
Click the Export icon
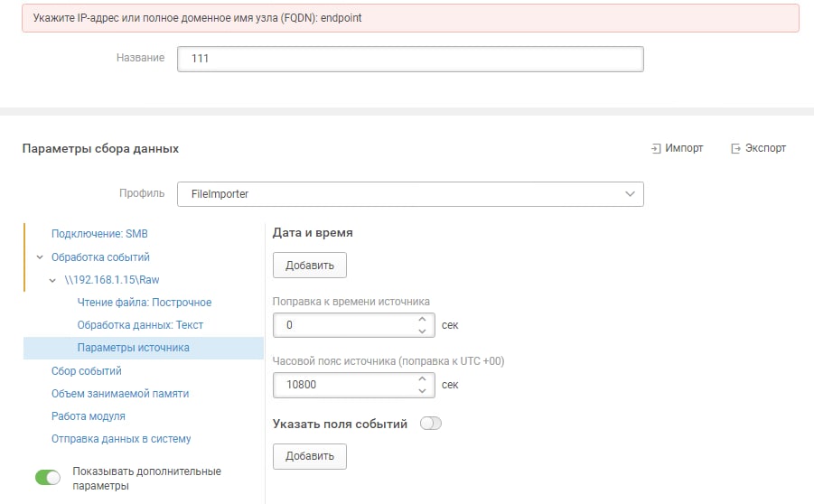735,149
